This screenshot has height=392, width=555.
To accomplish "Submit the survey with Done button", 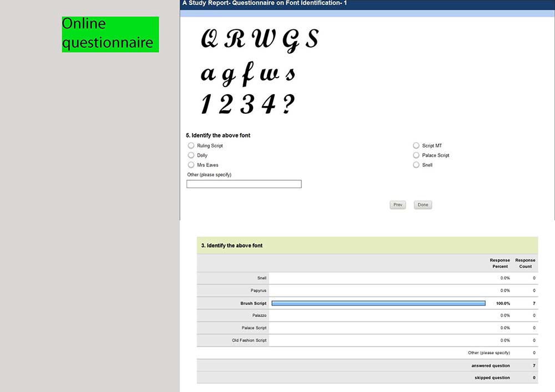I will pos(423,205).
